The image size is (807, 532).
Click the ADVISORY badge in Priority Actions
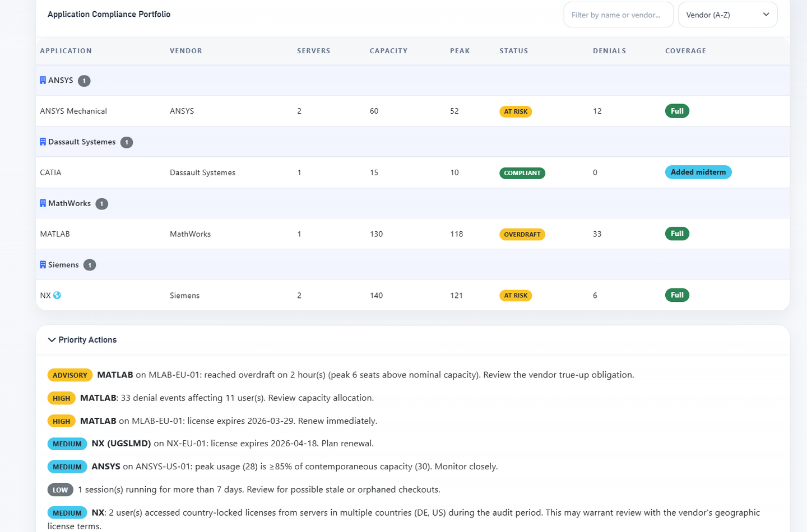pos(70,375)
